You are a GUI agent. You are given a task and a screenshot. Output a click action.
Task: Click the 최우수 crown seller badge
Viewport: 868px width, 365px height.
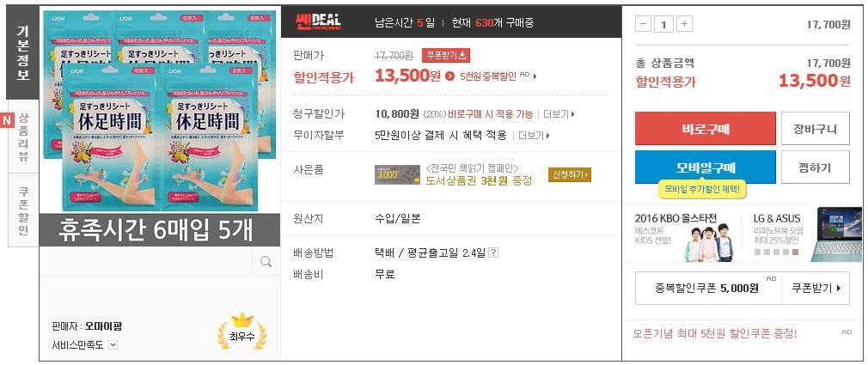tap(241, 332)
